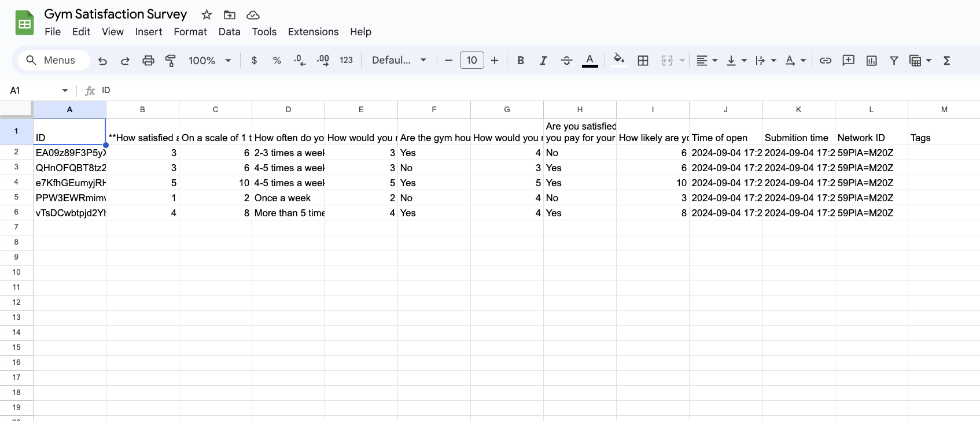
Task: Click the undo arrow
Action: (x=102, y=60)
